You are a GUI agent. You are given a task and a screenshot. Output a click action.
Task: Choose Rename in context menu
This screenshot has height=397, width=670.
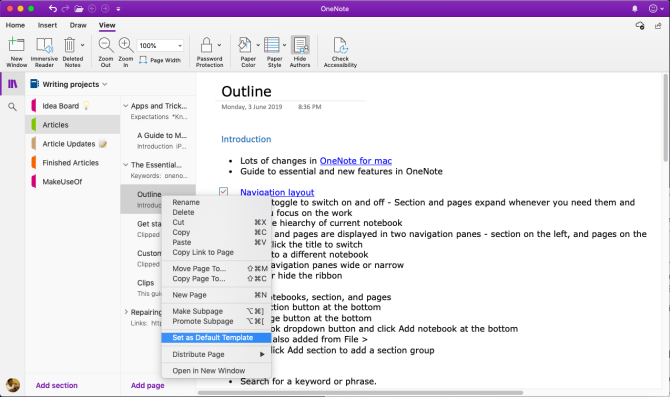coord(216,202)
